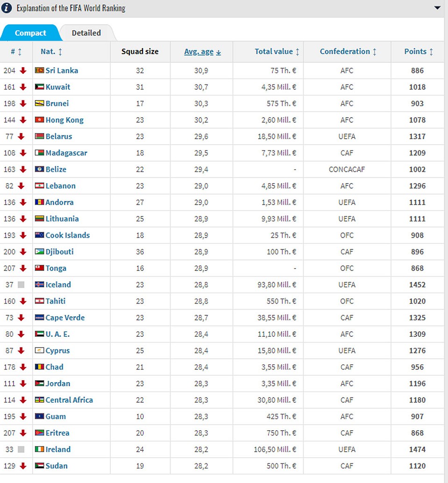Click the Sudan flag icon

pos(39,466)
